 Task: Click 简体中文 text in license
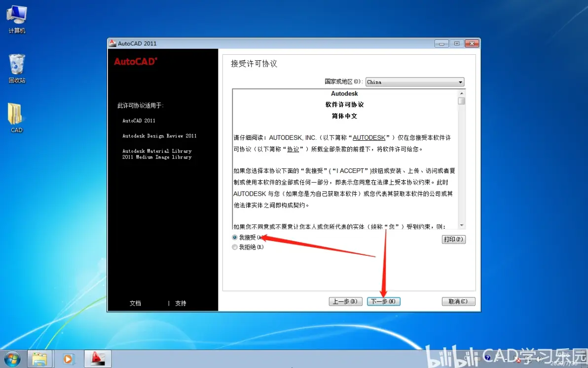click(344, 116)
